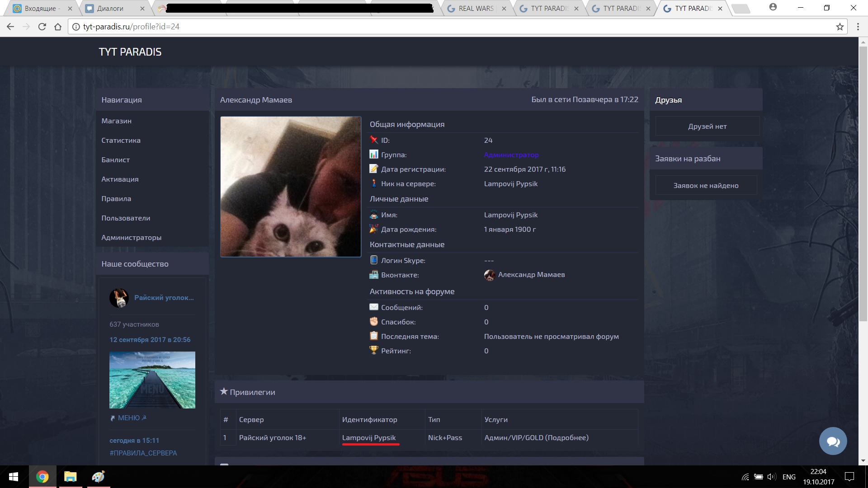Open the Райский уголок community link
868x488 pixels.
tap(164, 297)
